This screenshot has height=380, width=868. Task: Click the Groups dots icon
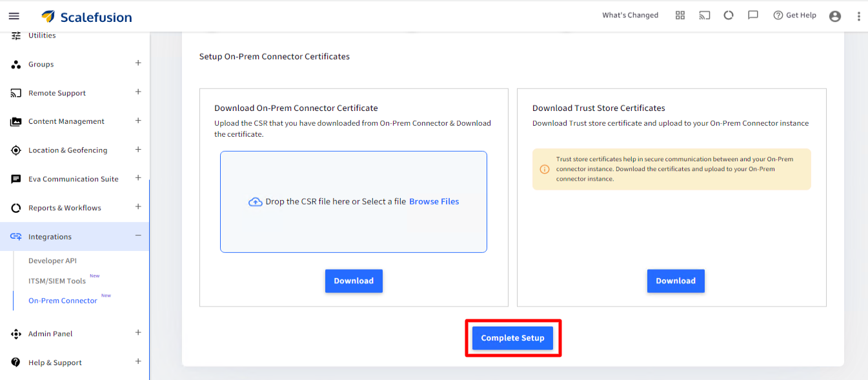pos(16,65)
